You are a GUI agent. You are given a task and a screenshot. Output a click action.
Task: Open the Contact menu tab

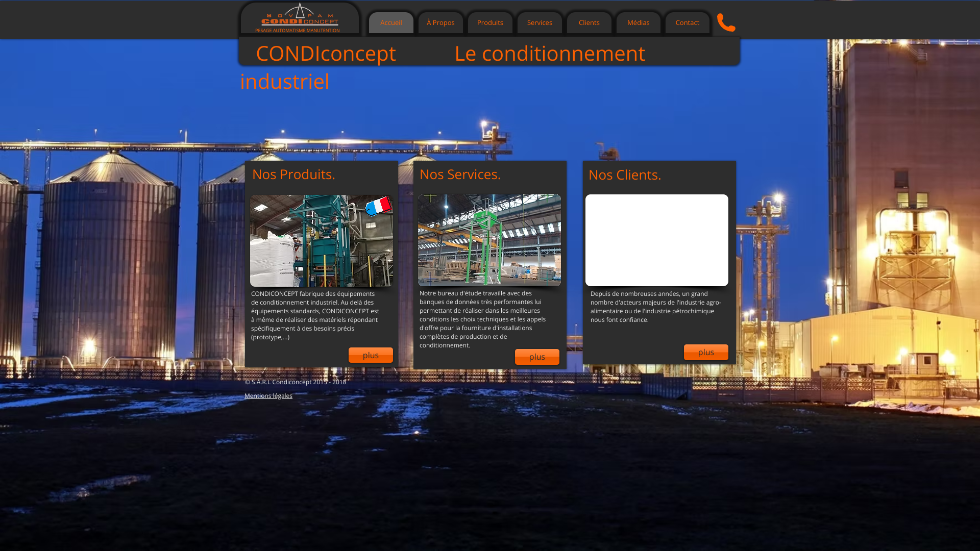tap(688, 22)
